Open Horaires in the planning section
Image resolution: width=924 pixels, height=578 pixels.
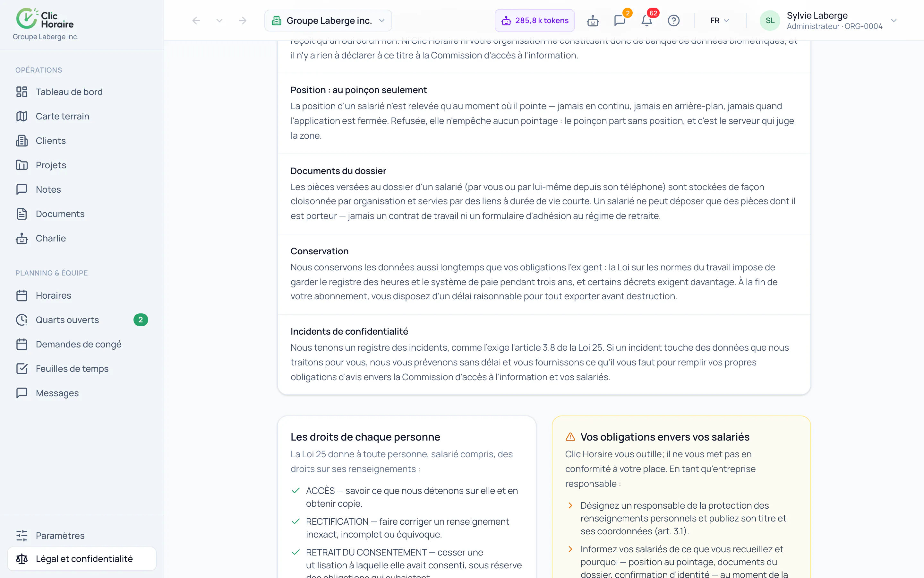point(82,295)
